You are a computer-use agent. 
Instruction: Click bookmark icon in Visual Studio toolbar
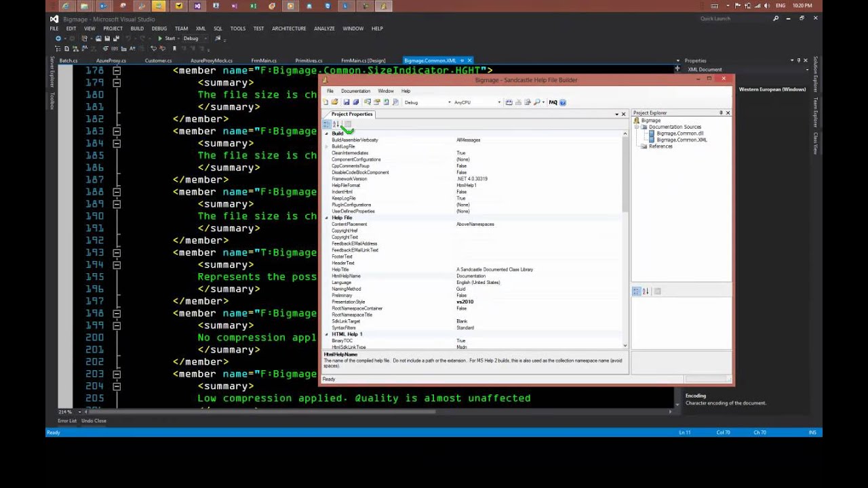tap(174, 48)
